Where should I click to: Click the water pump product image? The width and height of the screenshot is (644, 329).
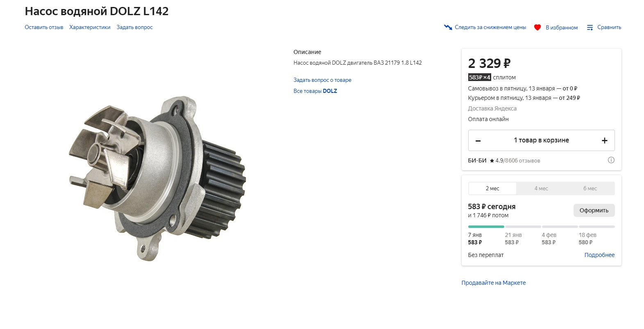(x=157, y=178)
